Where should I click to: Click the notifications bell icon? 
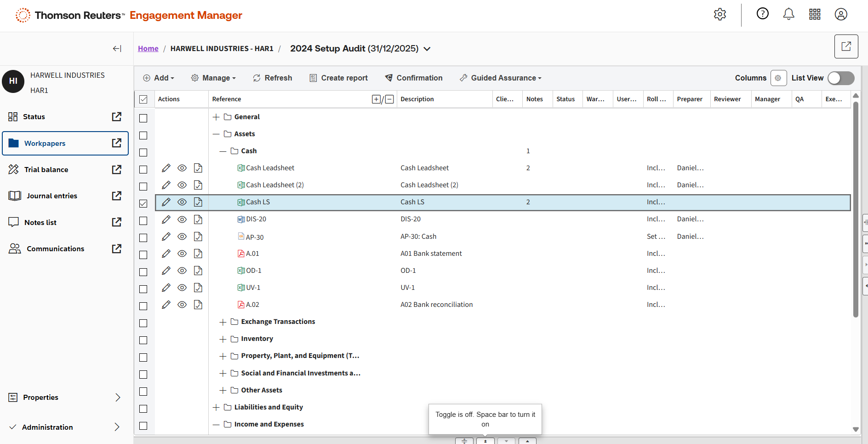788,14
